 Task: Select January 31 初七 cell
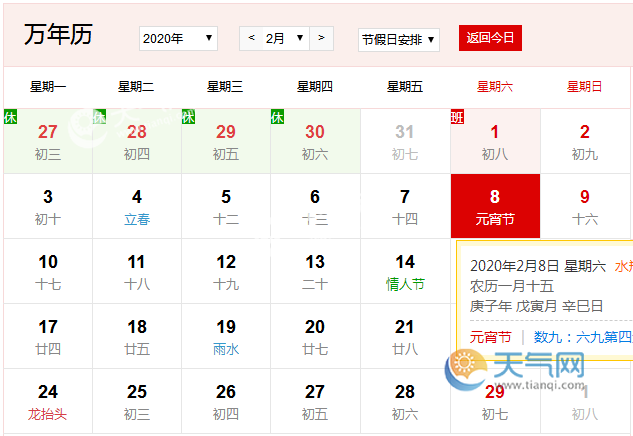405,141
